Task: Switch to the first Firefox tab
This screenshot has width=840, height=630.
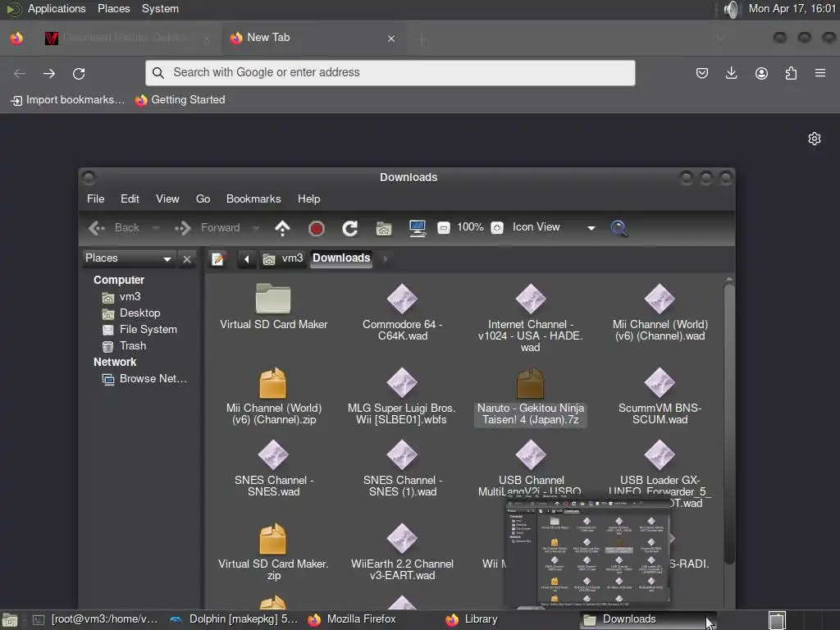Action: 126,38
